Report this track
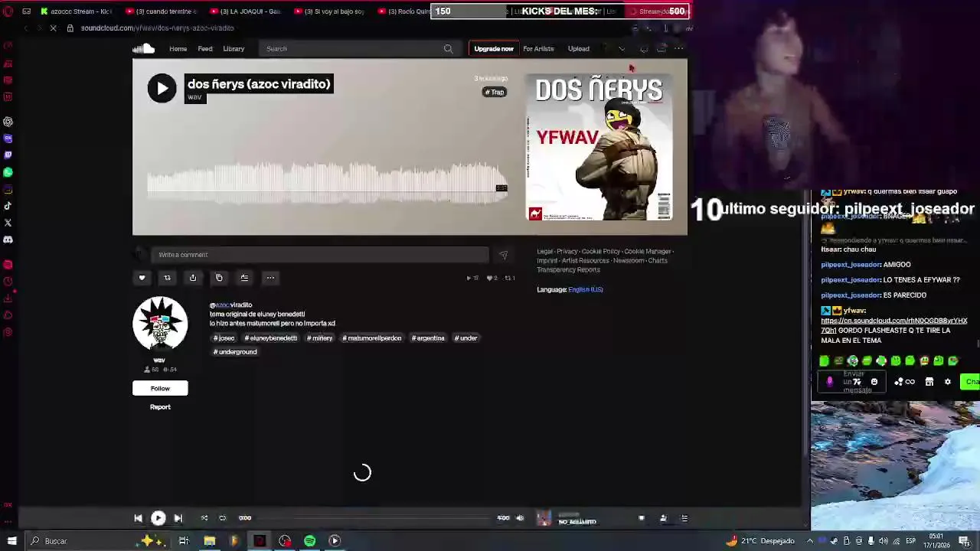The height and width of the screenshot is (551, 980). (160, 407)
